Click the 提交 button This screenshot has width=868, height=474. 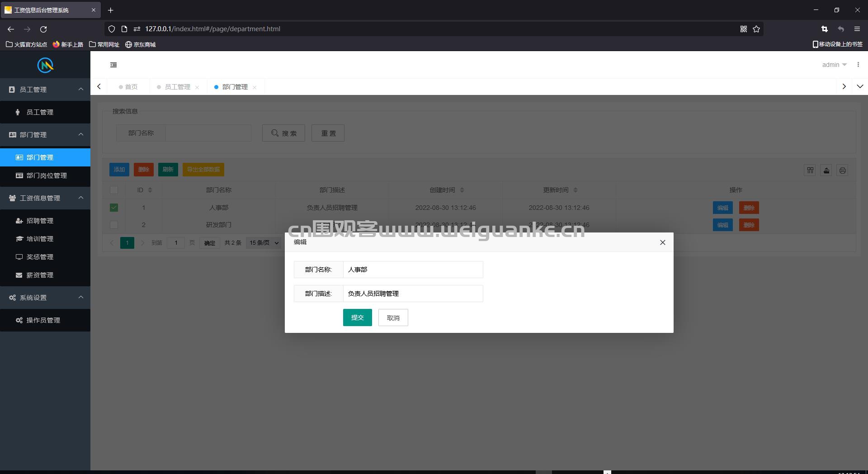pos(357,318)
